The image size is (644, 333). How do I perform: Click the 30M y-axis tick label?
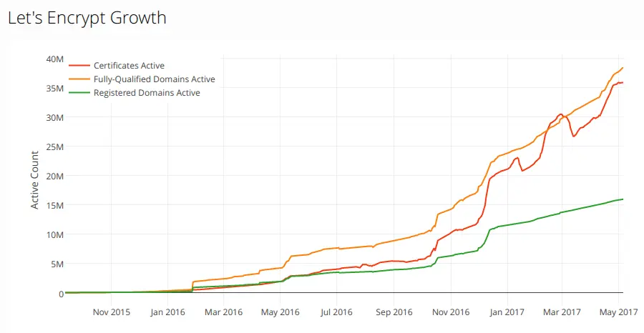[x=55, y=118]
